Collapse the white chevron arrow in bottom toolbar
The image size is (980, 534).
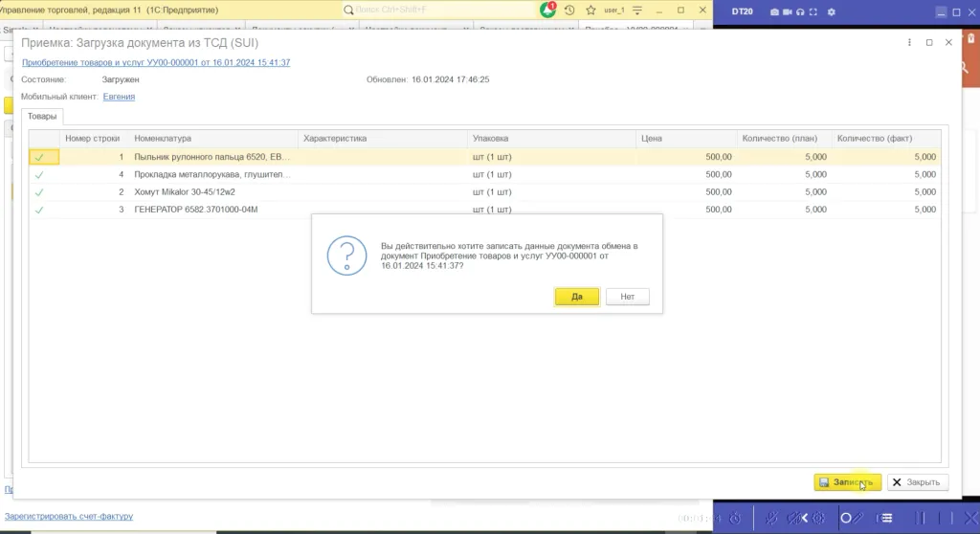click(x=804, y=518)
